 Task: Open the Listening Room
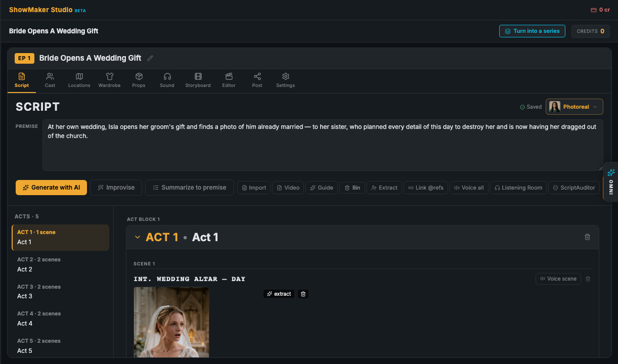pyautogui.click(x=518, y=188)
